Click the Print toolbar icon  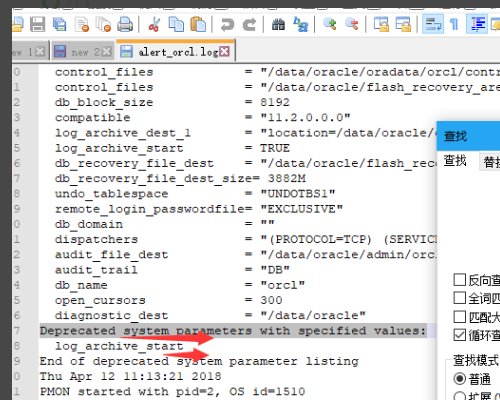125,24
